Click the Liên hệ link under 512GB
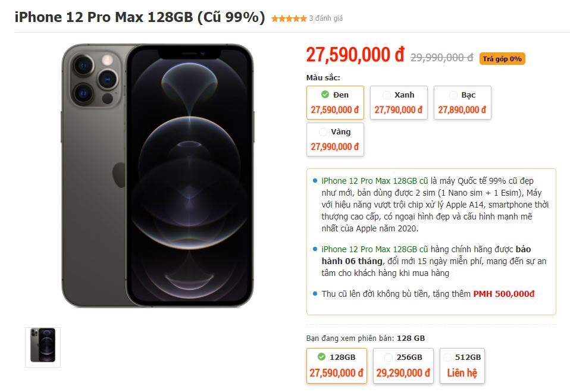The image size is (570, 392). pyautogui.click(x=462, y=374)
